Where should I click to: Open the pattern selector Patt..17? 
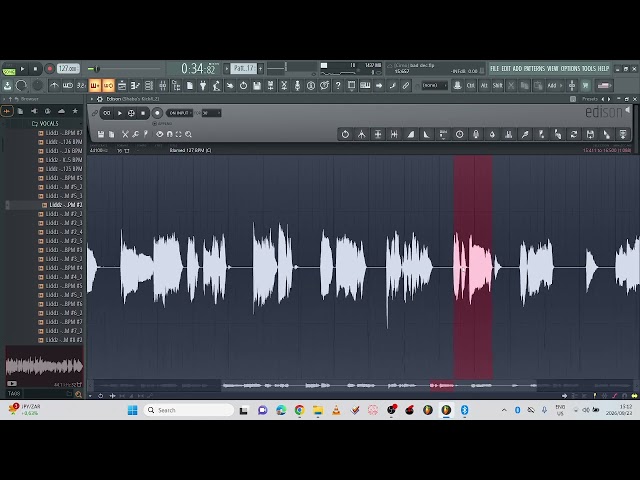(x=244, y=68)
